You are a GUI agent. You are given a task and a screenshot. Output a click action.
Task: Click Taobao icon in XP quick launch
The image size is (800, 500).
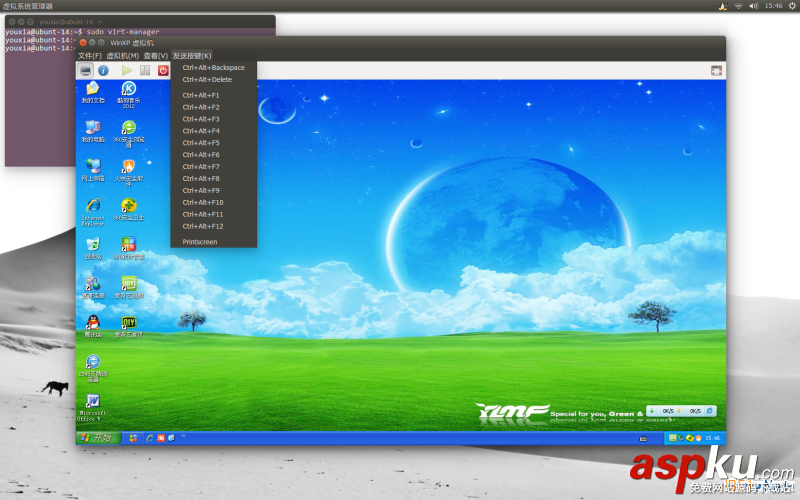(x=161, y=438)
